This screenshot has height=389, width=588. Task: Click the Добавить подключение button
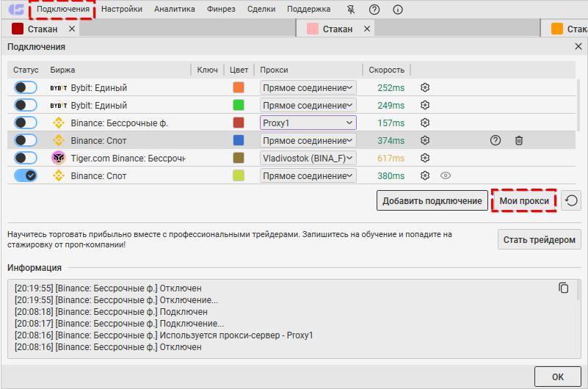click(432, 200)
